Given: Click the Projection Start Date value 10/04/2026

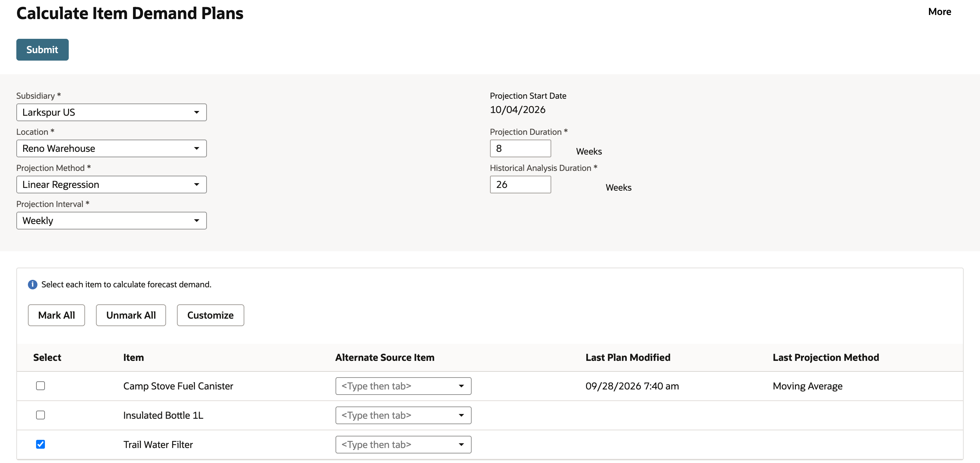Looking at the screenshot, I should tap(517, 110).
